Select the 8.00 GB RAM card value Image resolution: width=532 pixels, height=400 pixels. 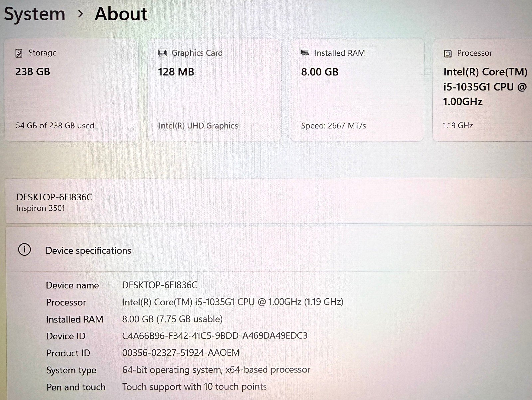tap(320, 72)
